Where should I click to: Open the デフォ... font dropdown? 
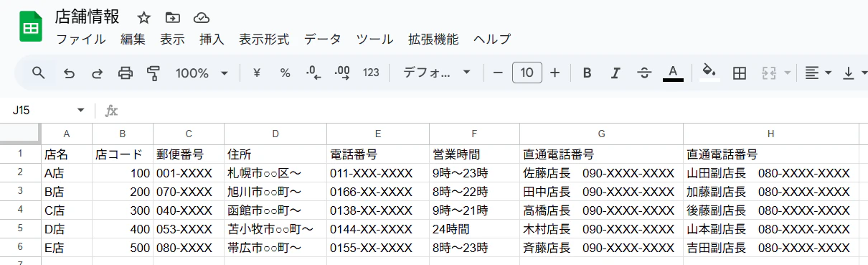tap(436, 73)
